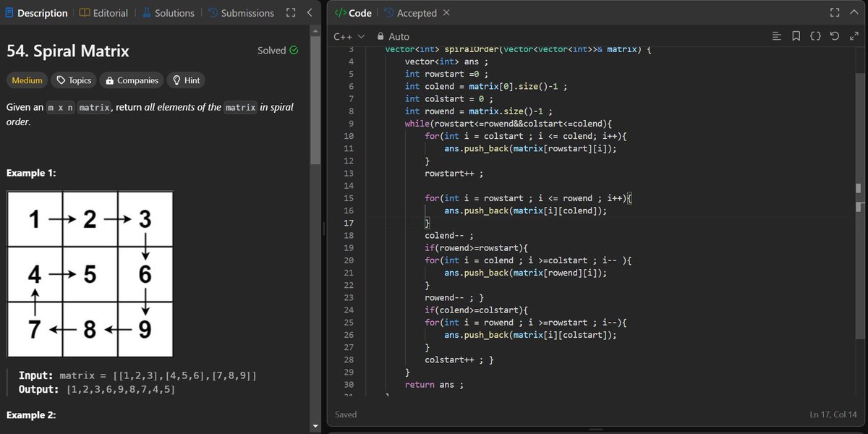Toggle the Solved status checkmark
868x434 pixels.
293,50
